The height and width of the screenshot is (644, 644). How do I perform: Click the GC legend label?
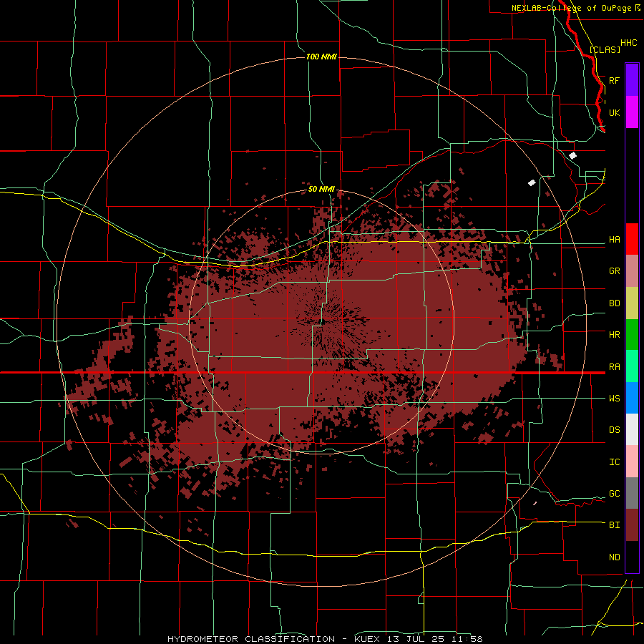coord(614,494)
